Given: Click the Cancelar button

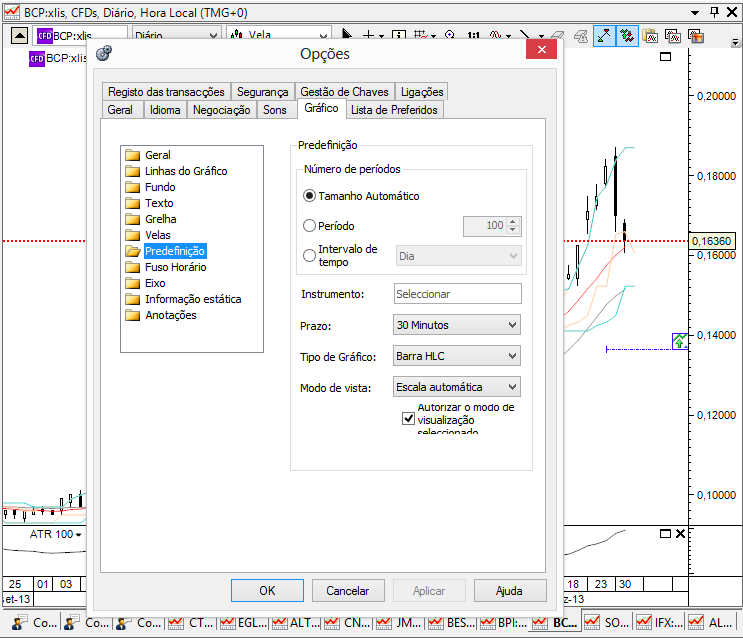Looking at the screenshot, I should (x=348, y=591).
